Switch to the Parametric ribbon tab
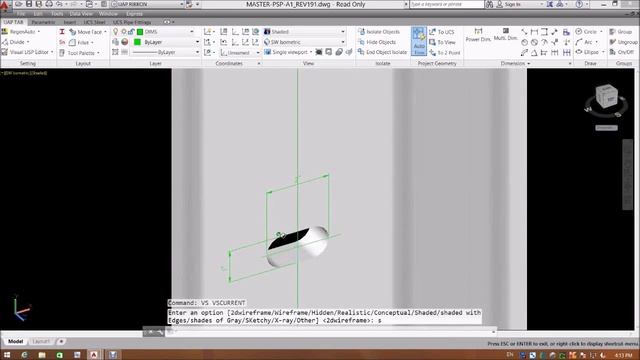The image size is (640, 360). (x=43, y=22)
